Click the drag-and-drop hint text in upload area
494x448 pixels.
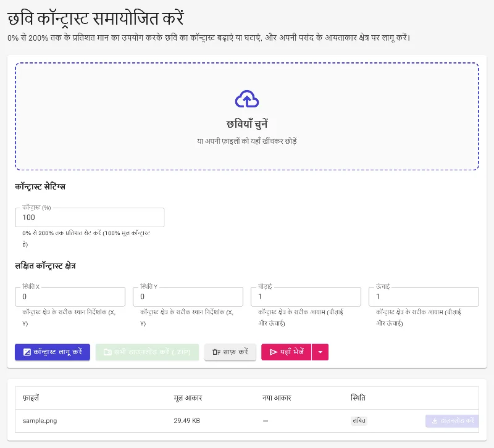tap(247, 141)
